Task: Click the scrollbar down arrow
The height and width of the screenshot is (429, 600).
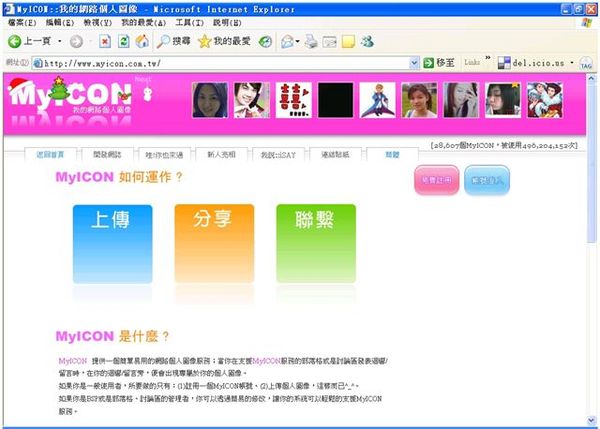Action: coord(591,421)
